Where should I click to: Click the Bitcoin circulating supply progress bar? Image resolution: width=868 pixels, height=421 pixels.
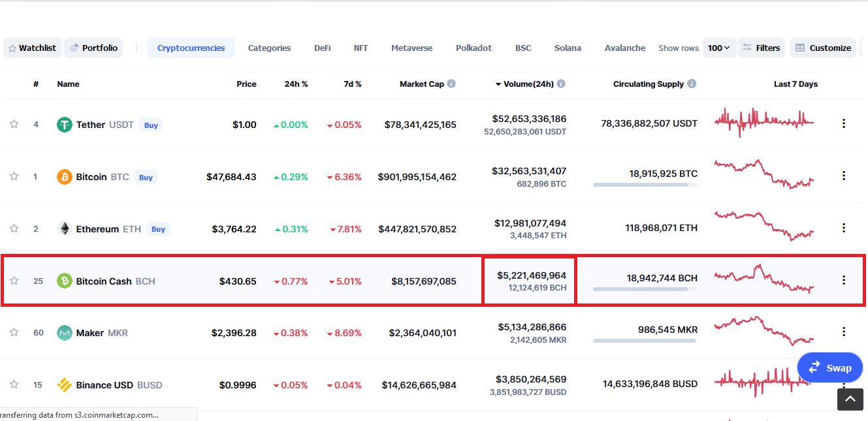[645, 185]
